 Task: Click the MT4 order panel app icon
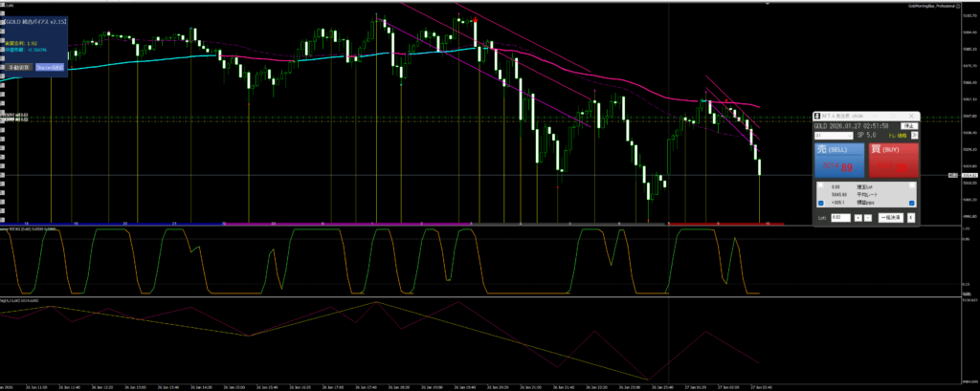coord(816,116)
